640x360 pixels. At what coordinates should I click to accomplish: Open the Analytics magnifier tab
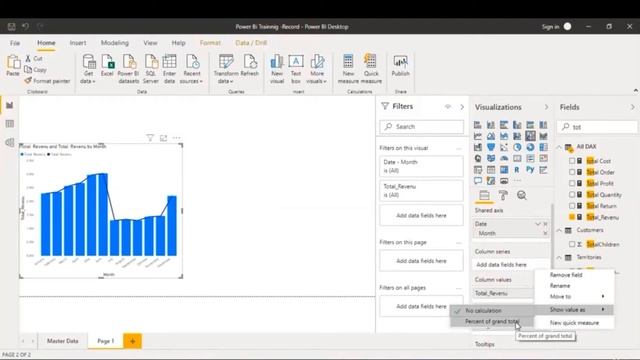[x=521, y=195]
